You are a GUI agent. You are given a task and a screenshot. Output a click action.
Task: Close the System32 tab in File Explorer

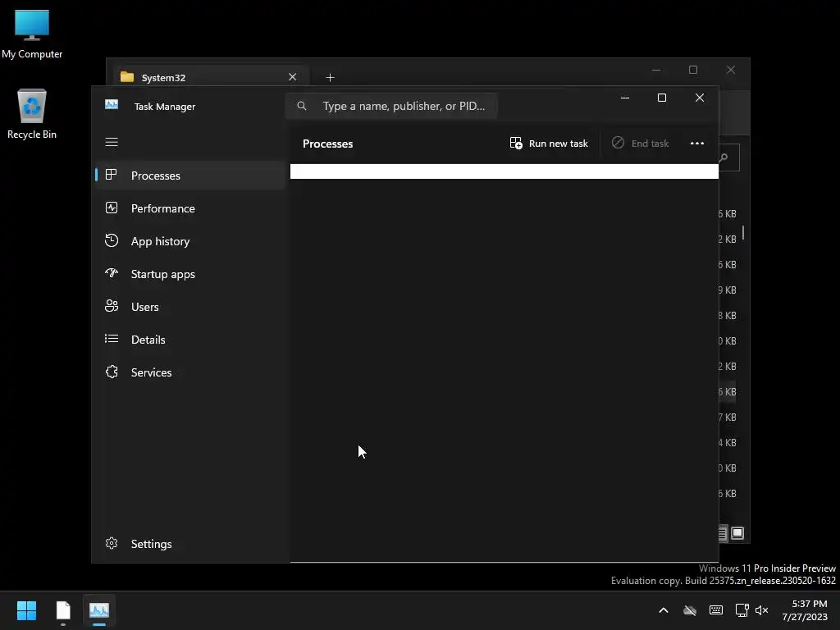click(293, 77)
